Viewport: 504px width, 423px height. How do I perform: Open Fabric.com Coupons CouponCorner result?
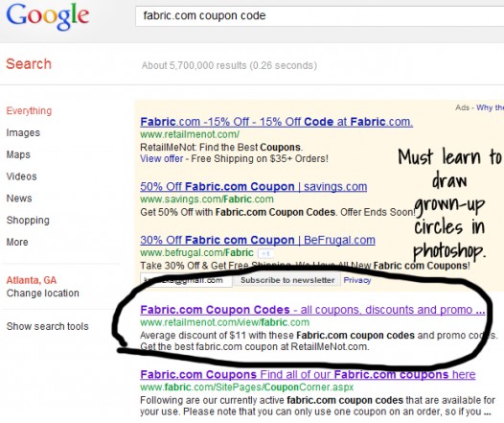pyautogui.click(x=308, y=375)
